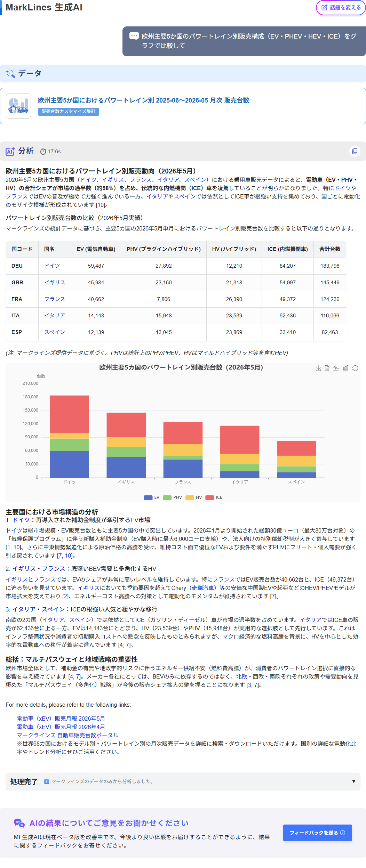The height and width of the screenshot is (868, 366).
Task: Open イタリア link in table
Action: [55, 316]
